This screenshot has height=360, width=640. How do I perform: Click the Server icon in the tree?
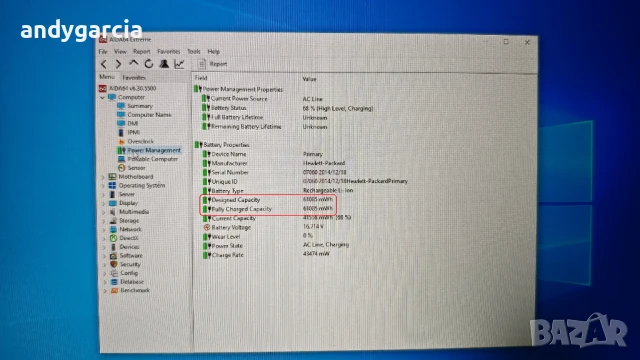pyautogui.click(x=113, y=194)
